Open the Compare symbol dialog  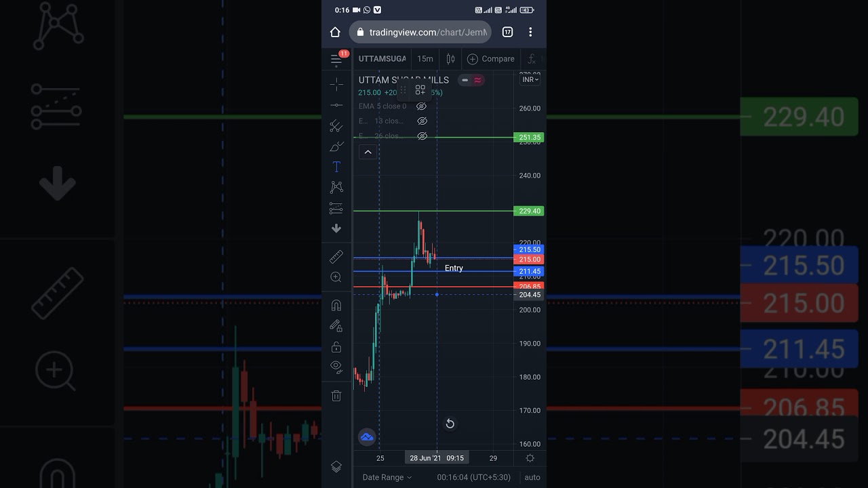pos(491,59)
